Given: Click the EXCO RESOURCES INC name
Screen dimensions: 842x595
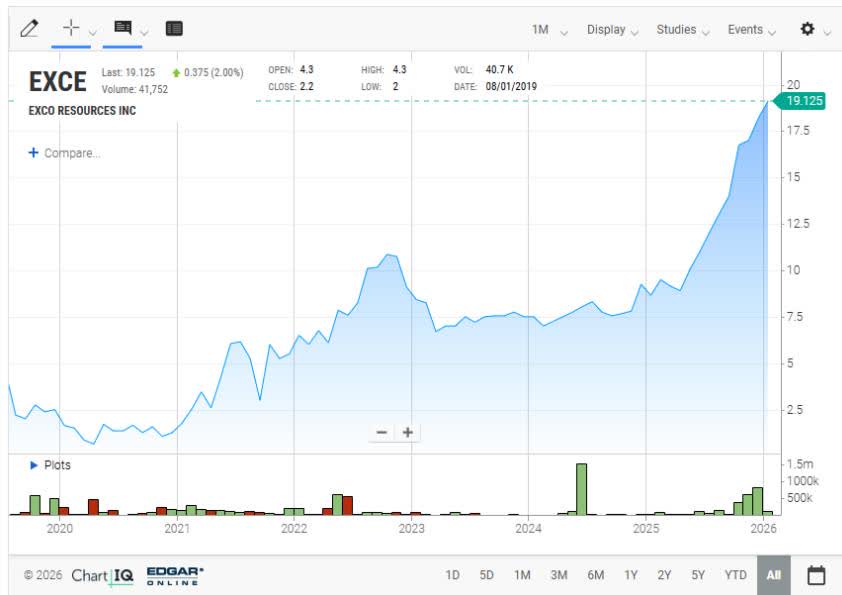Looking at the screenshot, I should [82, 111].
